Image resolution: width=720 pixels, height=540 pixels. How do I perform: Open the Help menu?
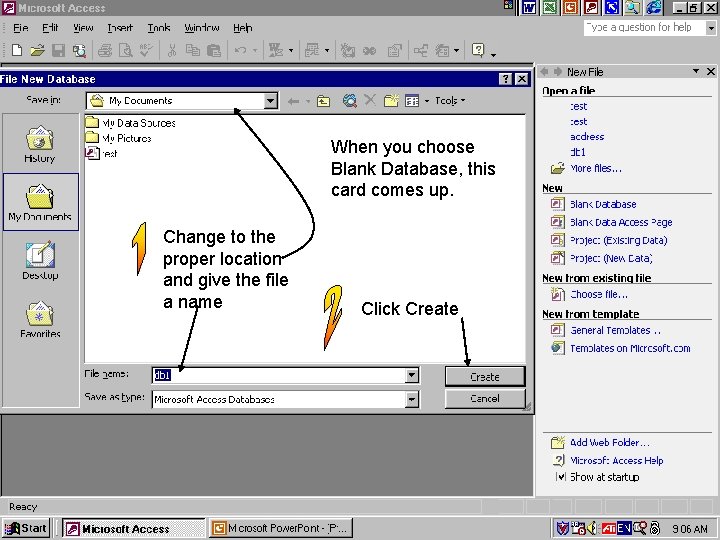242,28
